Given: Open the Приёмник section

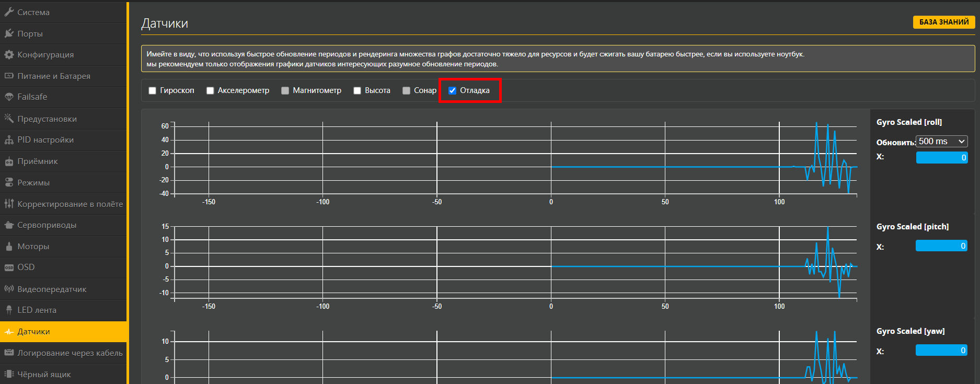Looking at the screenshot, I should (x=63, y=161).
